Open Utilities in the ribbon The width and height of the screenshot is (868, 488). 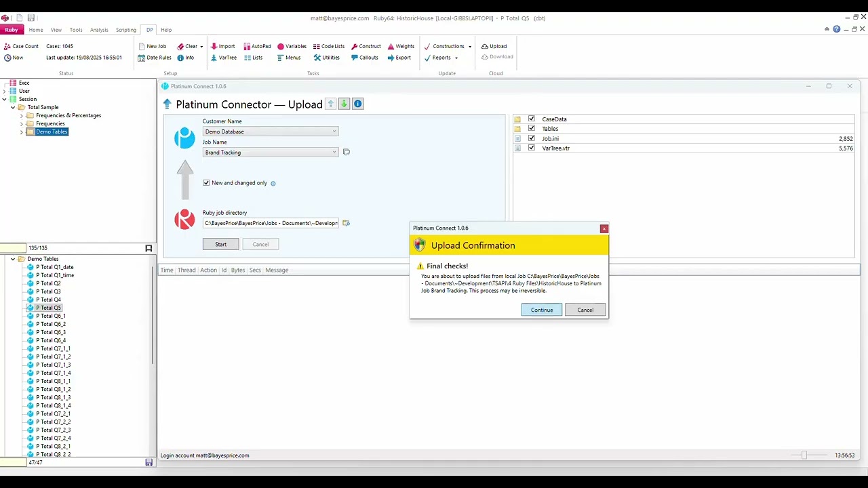coord(327,58)
